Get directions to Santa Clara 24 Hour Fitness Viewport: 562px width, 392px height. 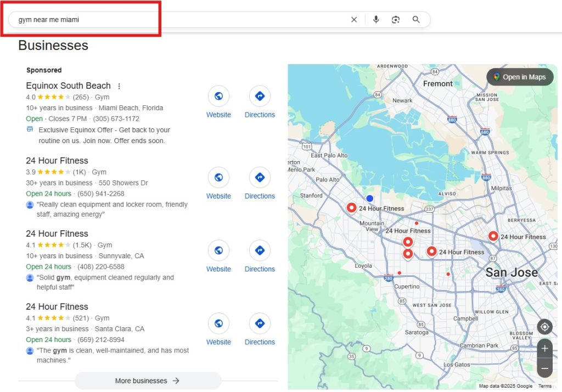pyautogui.click(x=260, y=323)
